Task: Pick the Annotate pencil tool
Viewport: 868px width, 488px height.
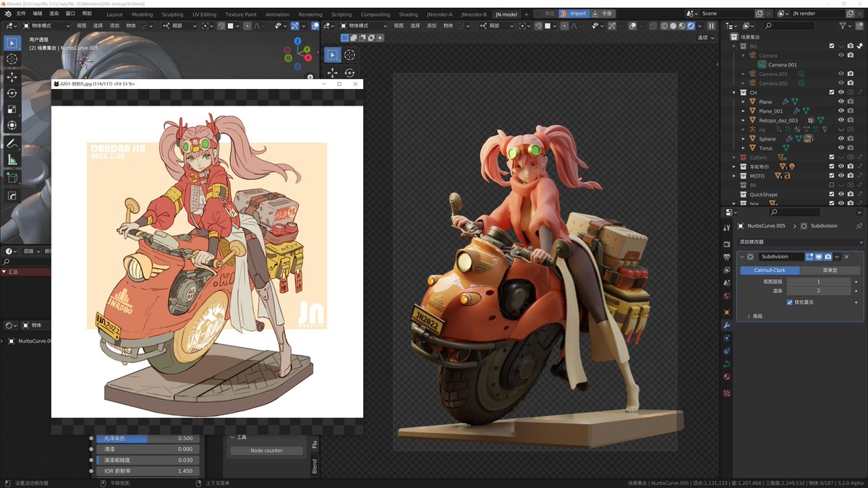Action: coord(12,143)
